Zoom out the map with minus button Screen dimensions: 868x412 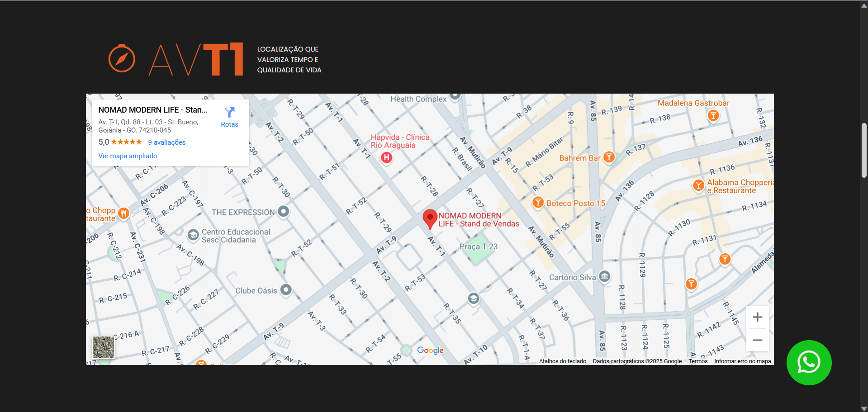[x=757, y=340]
